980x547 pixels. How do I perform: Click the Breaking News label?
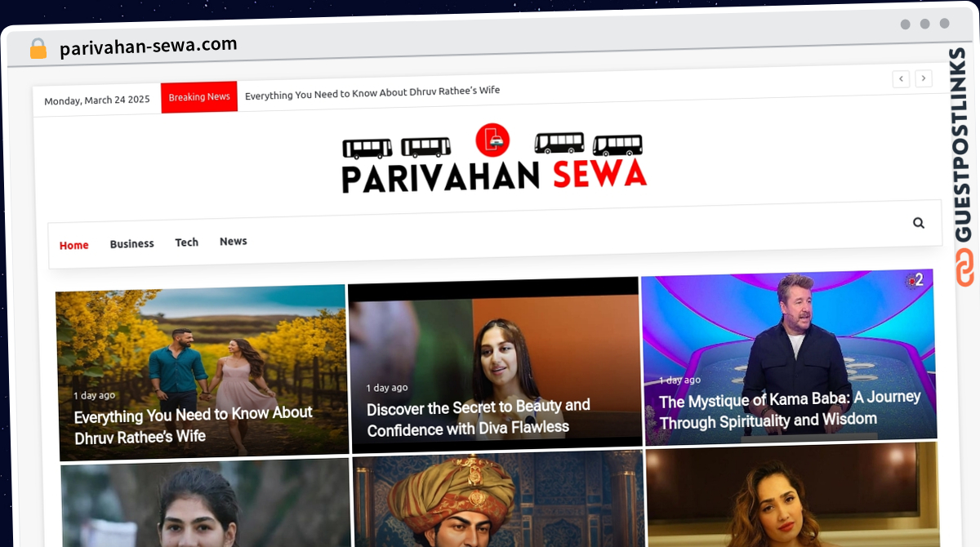tap(199, 96)
